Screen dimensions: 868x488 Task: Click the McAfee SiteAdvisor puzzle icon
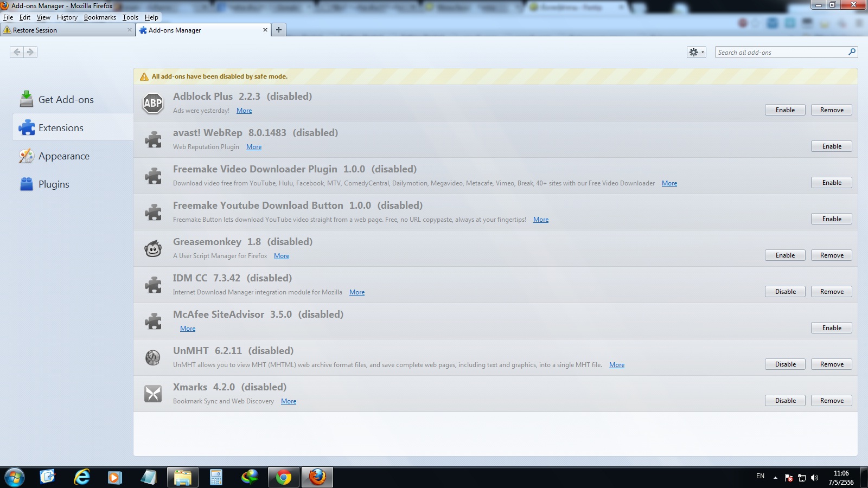coord(153,321)
